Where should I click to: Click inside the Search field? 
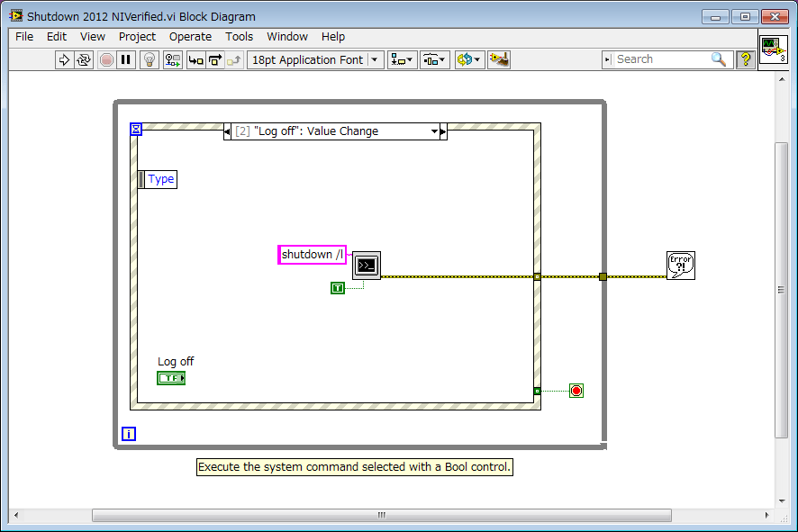[x=662, y=59]
